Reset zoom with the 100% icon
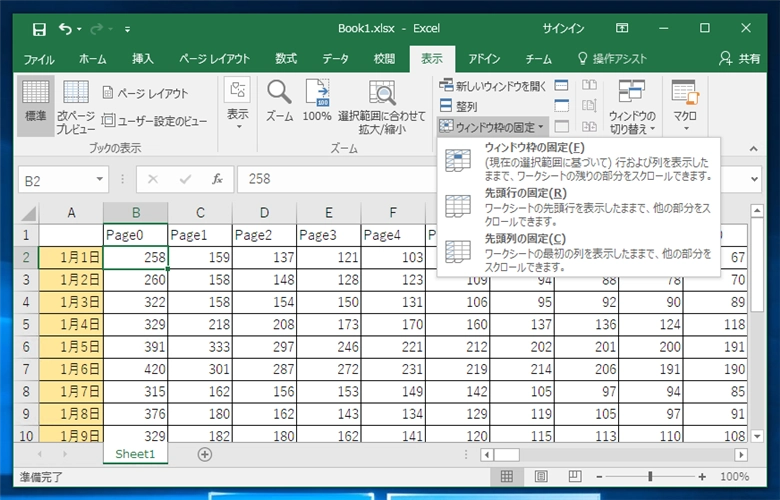The image size is (780, 500). click(x=317, y=101)
